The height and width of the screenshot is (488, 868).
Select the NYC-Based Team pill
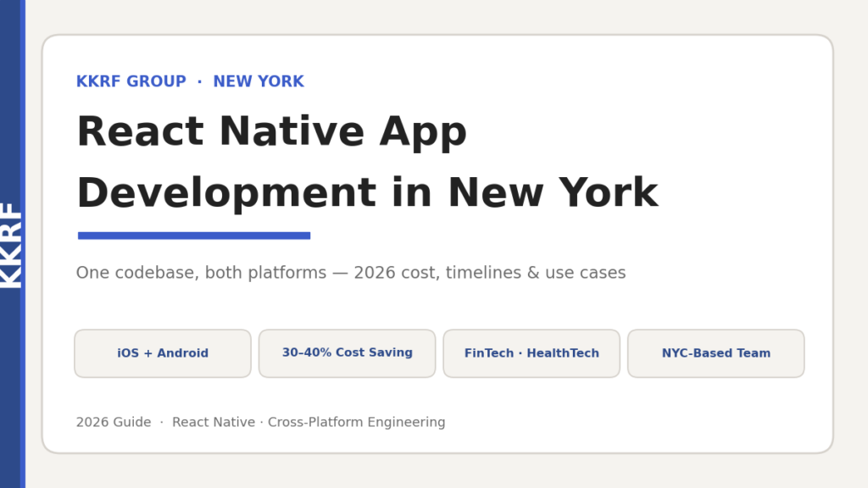(715, 353)
